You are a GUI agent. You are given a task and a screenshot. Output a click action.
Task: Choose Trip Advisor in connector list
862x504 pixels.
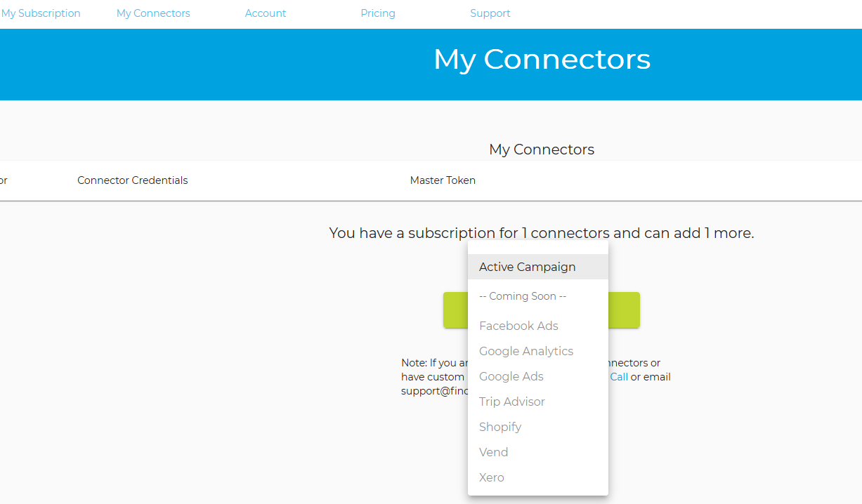click(538, 402)
